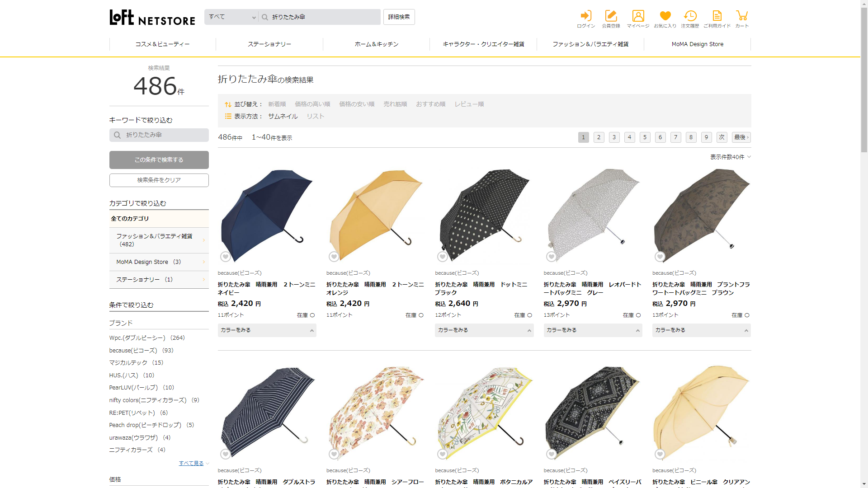Favorite the black polka dot umbrella
This screenshot has width=868, height=488.
pos(443,257)
